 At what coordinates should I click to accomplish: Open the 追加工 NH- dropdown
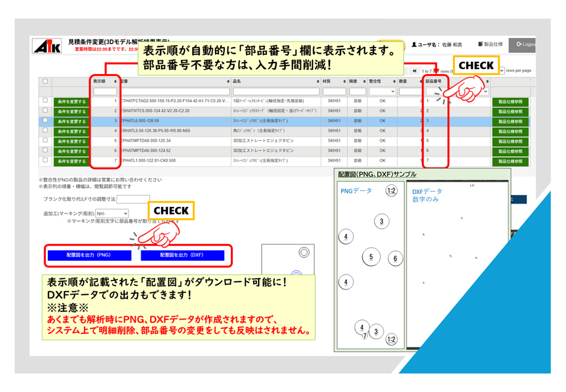point(112,214)
